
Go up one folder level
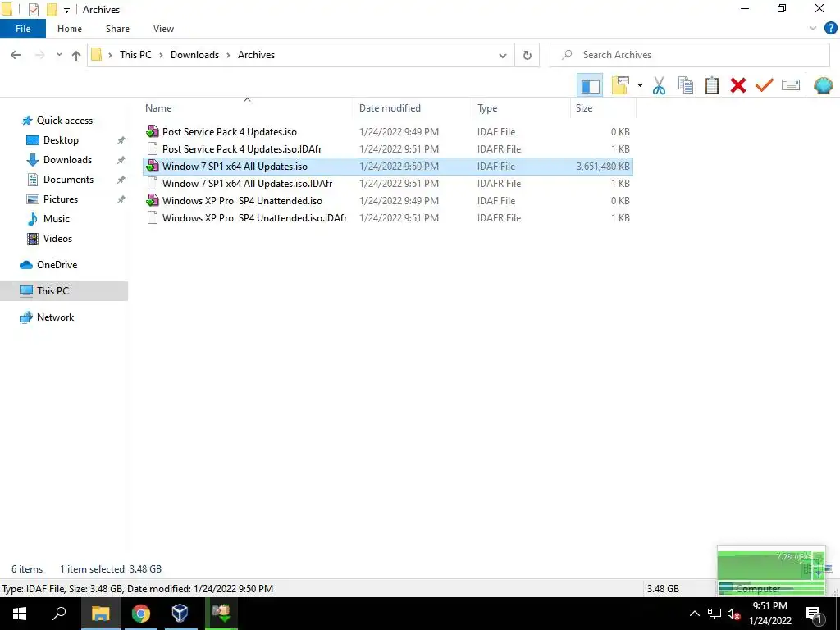[x=76, y=55]
